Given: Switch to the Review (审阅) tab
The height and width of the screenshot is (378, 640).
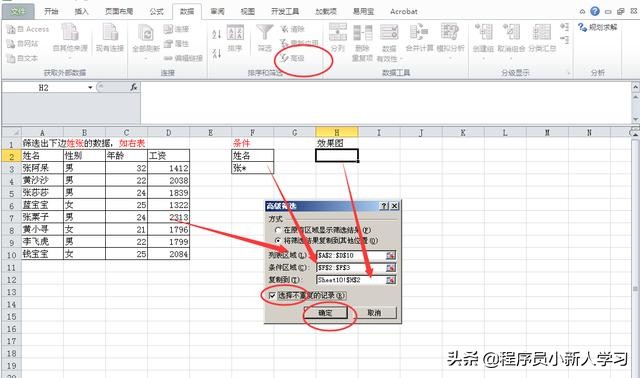Looking at the screenshot, I should pos(218,11).
